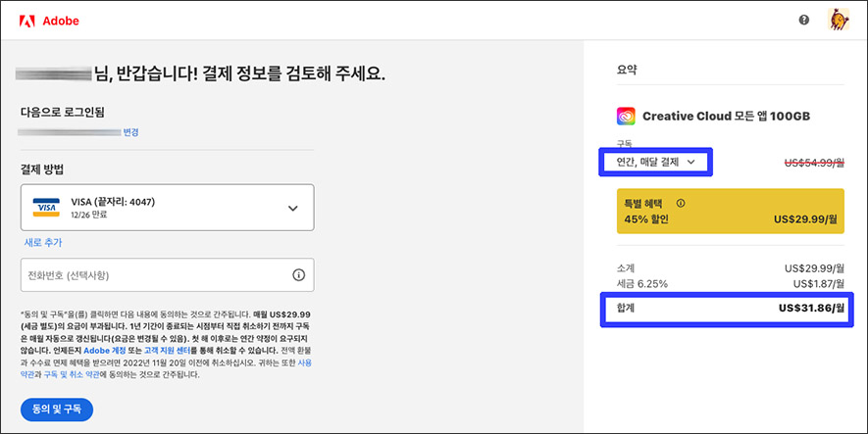
Task: Click the Adobe wordmark text
Action: [61, 21]
